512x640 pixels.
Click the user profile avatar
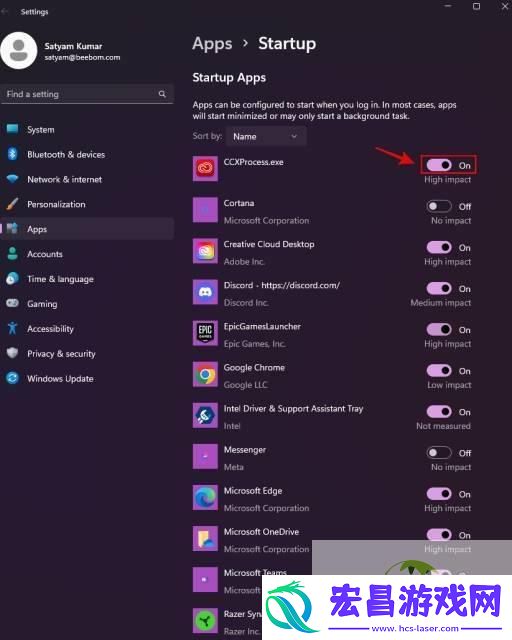[19, 51]
